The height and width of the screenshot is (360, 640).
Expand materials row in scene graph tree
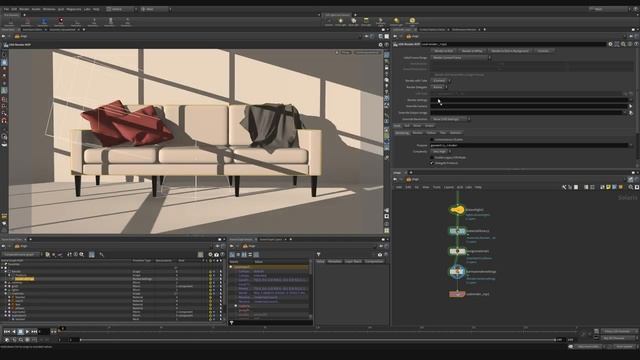pyautogui.click(x=6, y=293)
